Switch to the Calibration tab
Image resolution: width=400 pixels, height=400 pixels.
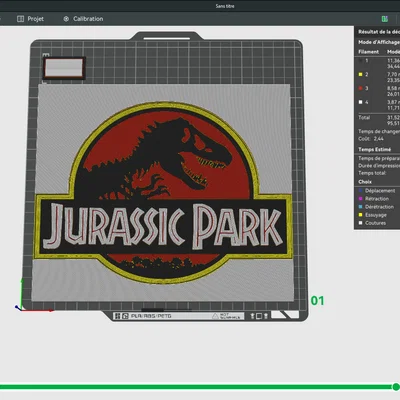tap(83, 19)
